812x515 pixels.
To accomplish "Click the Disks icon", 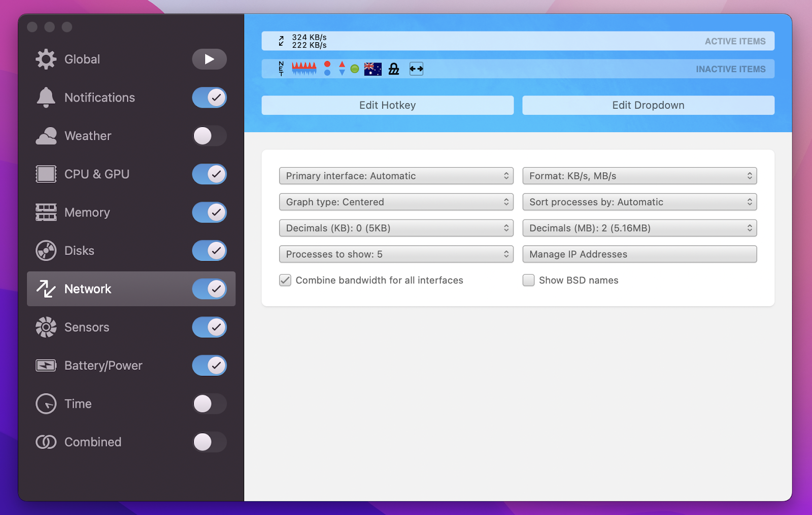I will click(46, 251).
